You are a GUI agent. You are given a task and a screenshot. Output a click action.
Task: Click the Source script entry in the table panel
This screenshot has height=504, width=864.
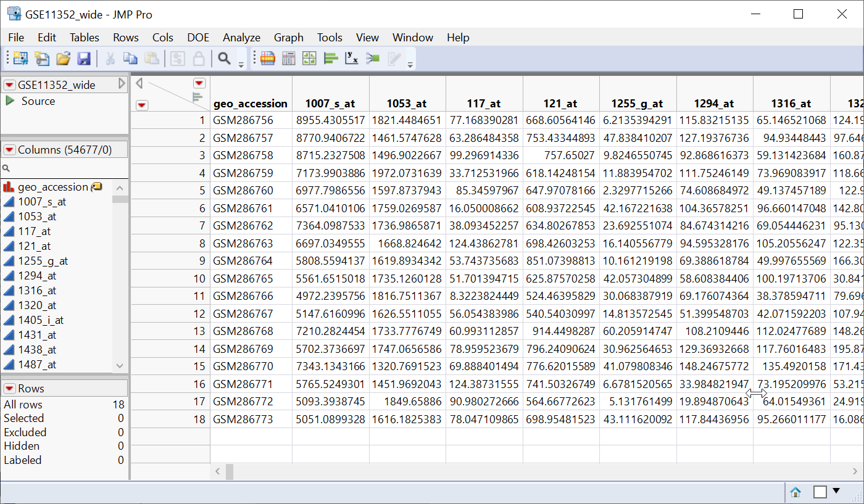click(x=38, y=101)
